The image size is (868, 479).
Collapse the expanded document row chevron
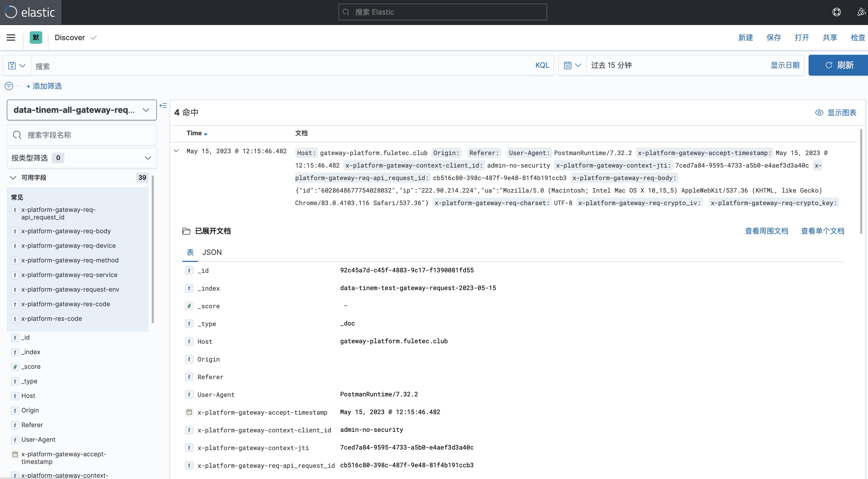pyautogui.click(x=176, y=151)
